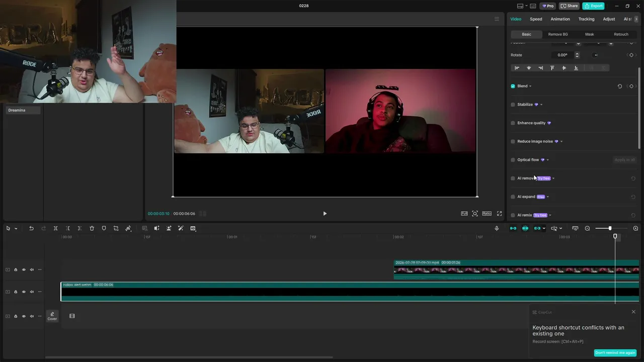This screenshot has height=362, width=644.
Task: Enable the Optical flow checkbox
Action: point(513,160)
